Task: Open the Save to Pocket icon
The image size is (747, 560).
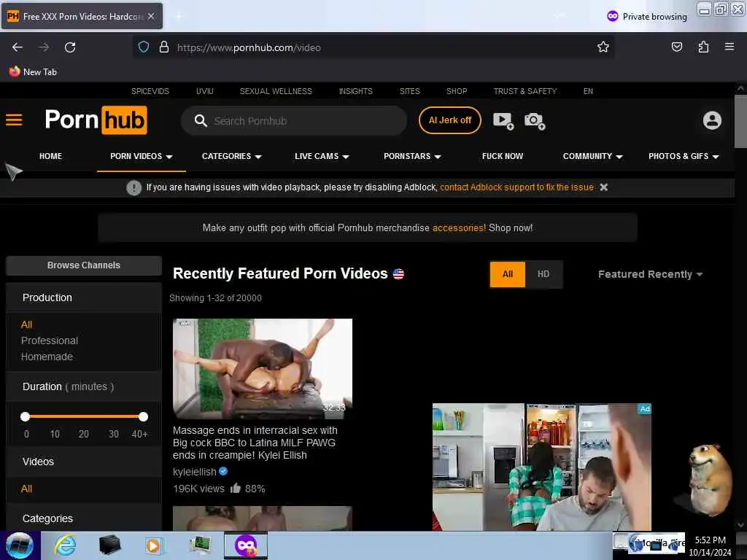Action: (x=676, y=47)
